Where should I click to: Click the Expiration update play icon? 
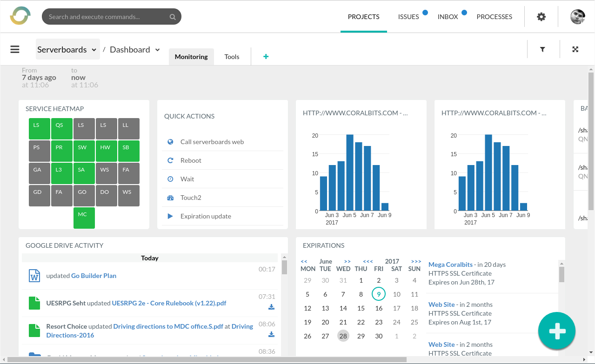(170, 216)
